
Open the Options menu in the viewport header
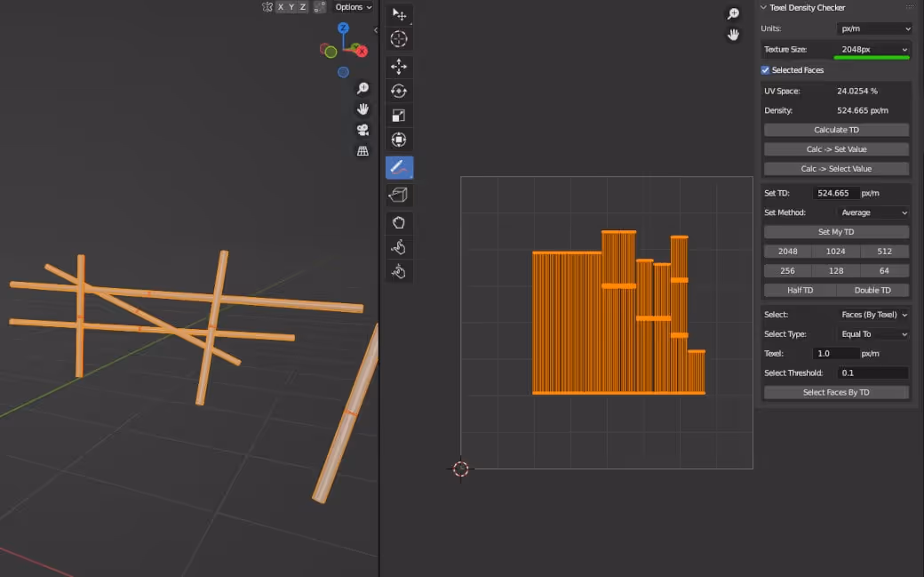(x=352, y=6)
